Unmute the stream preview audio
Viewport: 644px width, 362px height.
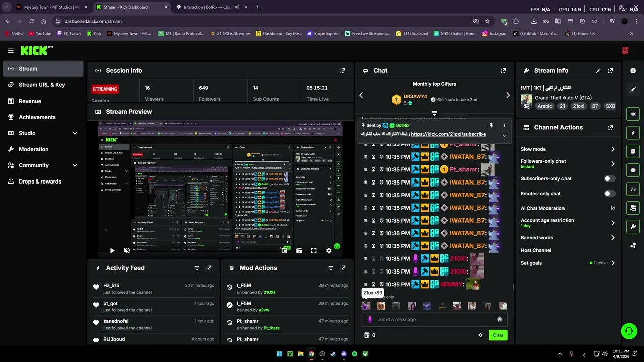(x=127, y=250)
